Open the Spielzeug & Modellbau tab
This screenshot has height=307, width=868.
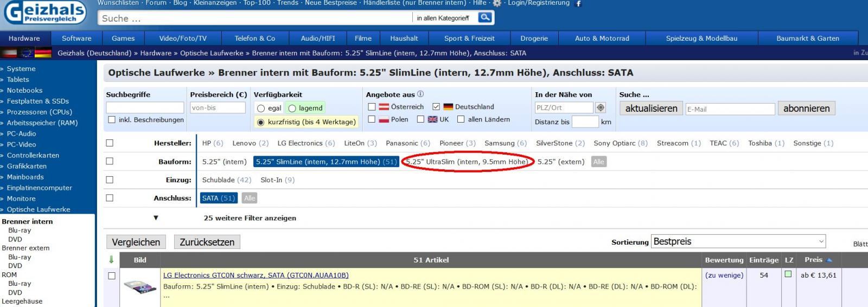[701, 38]
